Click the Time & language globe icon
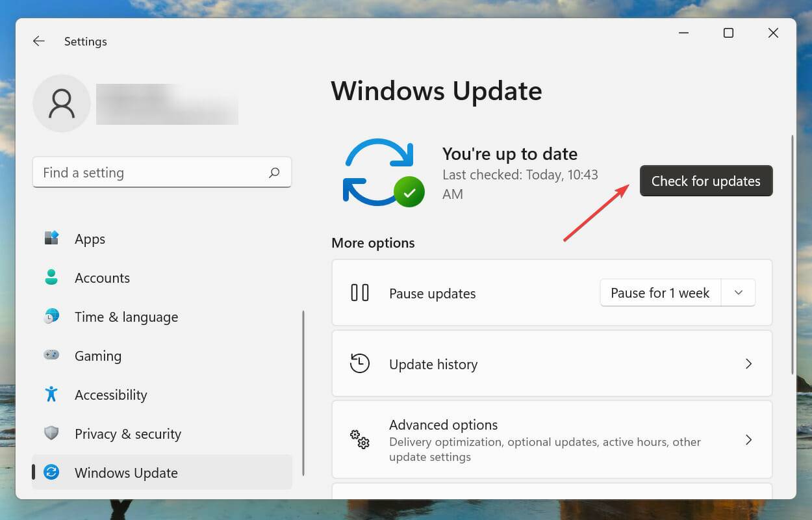Viewport: 812px width, 520px height. coord(51,317)
